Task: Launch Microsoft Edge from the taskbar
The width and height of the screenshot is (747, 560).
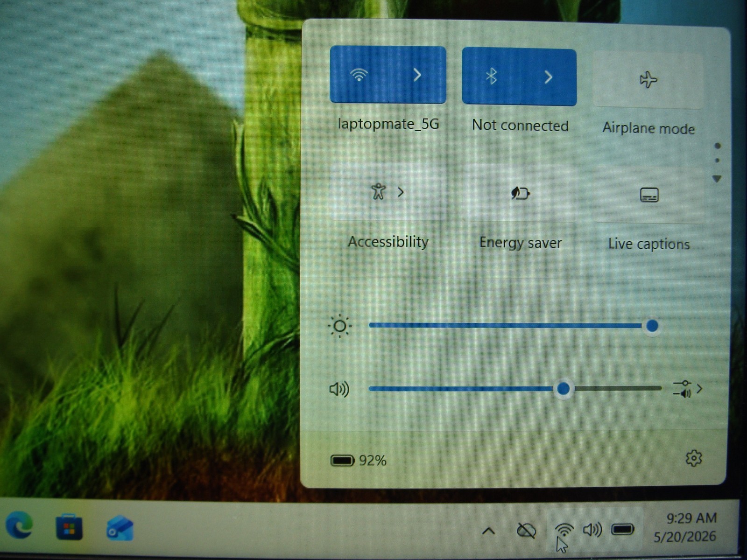Action: click(x=20, y=525)
